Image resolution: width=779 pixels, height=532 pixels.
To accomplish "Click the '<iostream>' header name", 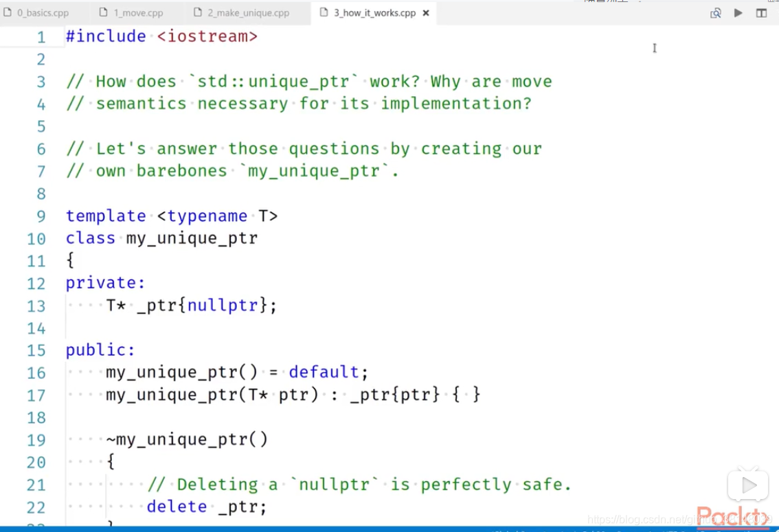I will point(207,36).
